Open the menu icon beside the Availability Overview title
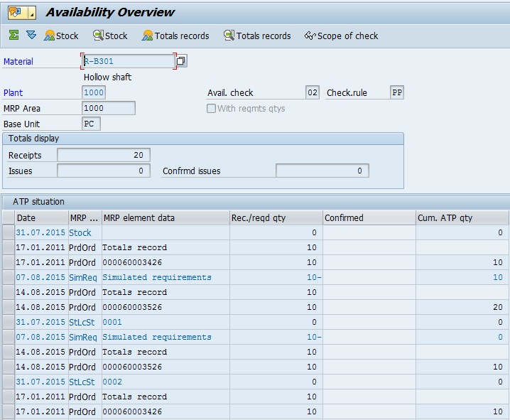This screenshot has height=420, width=510. 16,13
